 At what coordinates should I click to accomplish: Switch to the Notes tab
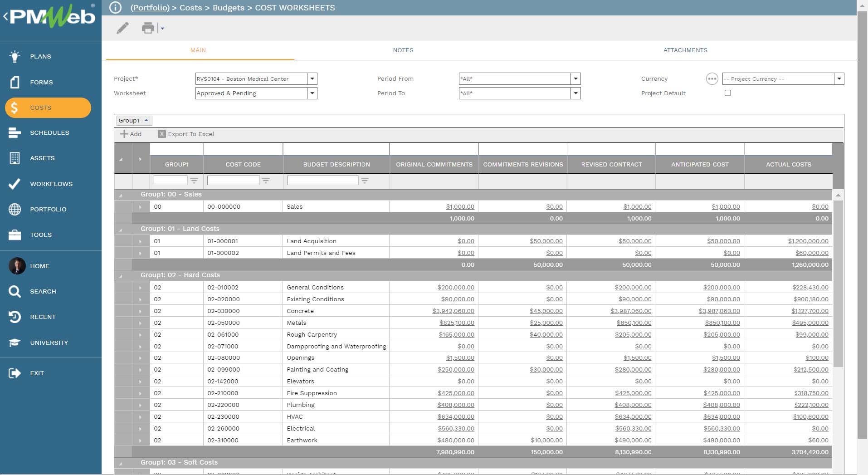403,50
